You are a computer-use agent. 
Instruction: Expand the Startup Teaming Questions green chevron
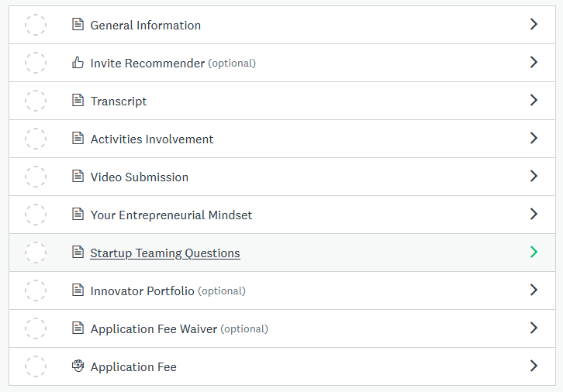[x=534, y=252]
